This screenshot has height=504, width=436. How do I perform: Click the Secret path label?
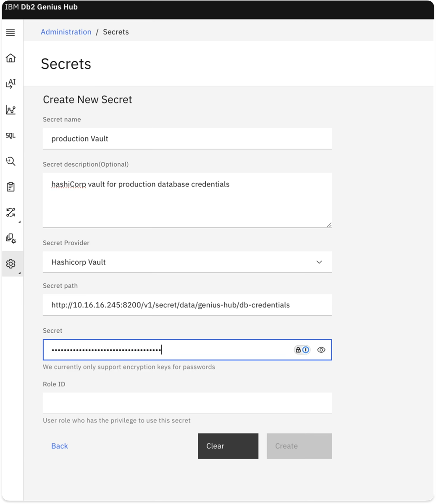(60, 286)
